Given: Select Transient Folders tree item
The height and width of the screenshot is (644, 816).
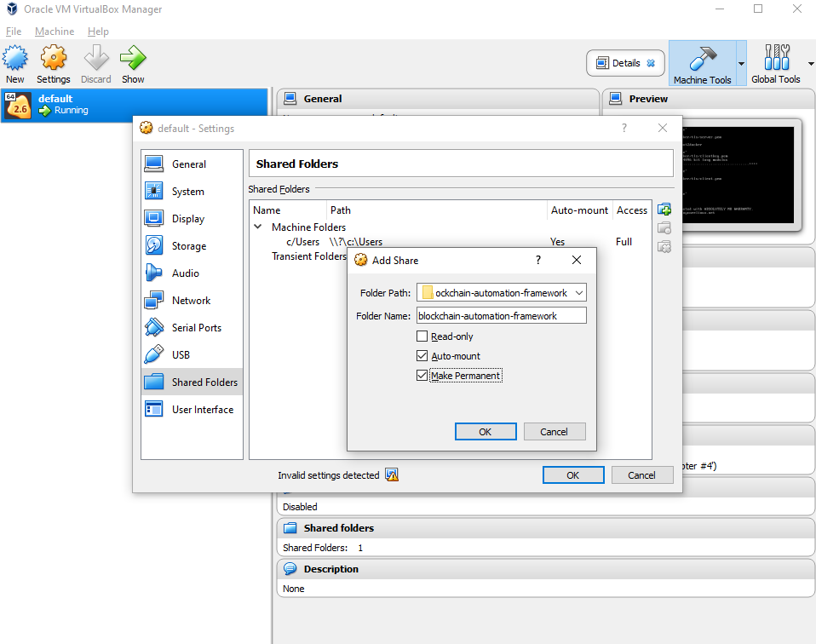Looking at the screenshot, I should click(308, 256).
